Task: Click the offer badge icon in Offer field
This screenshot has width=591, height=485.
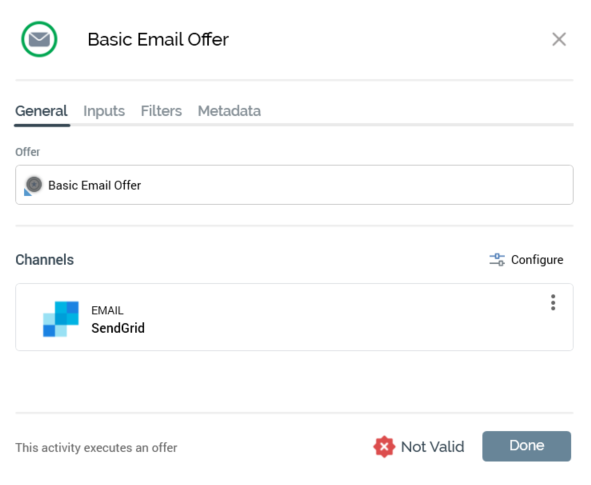Action: click(33, 185)
